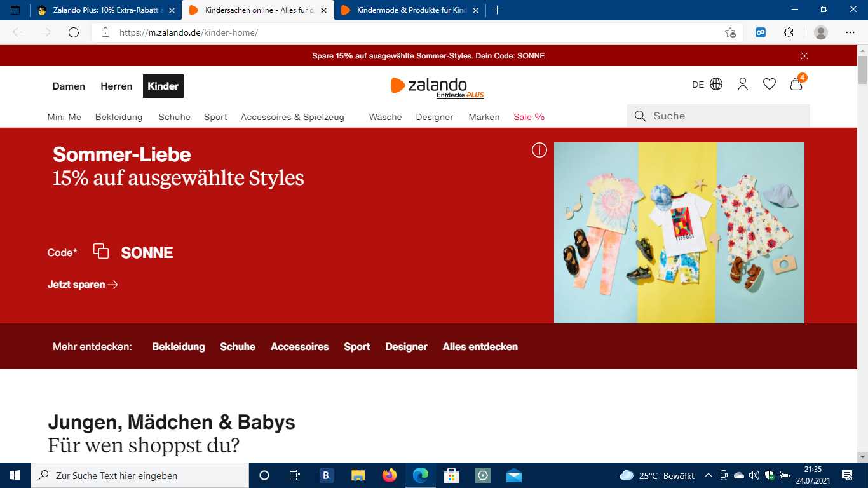Add this page to favorites star icon
868x488 pixels.
730,32
